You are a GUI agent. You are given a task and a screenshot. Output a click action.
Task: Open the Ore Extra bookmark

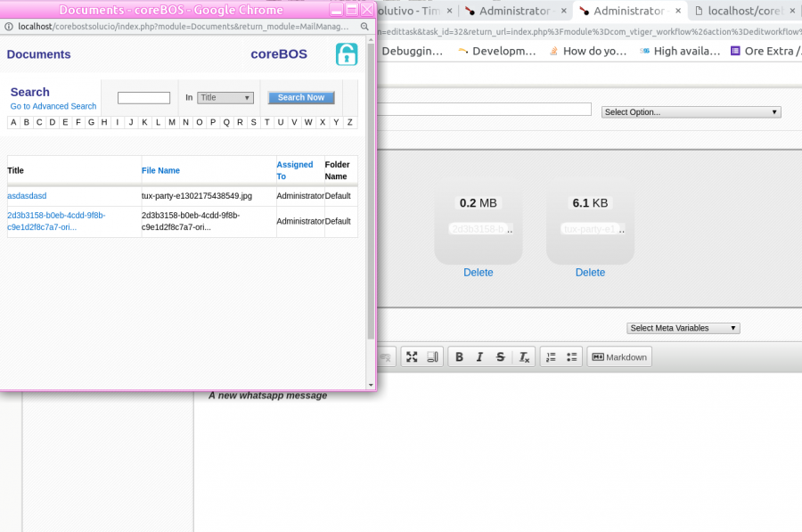tap(765, 51)
